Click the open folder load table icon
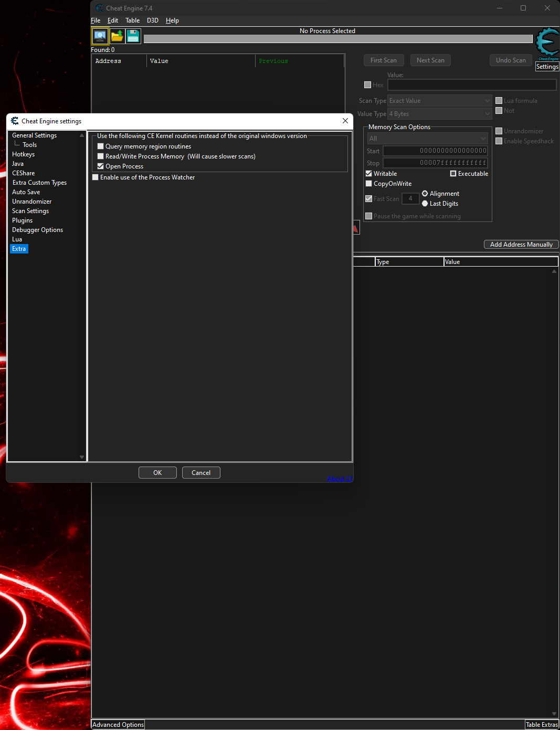560x730 pixels. pyautogui.click(x=117, y=36)
